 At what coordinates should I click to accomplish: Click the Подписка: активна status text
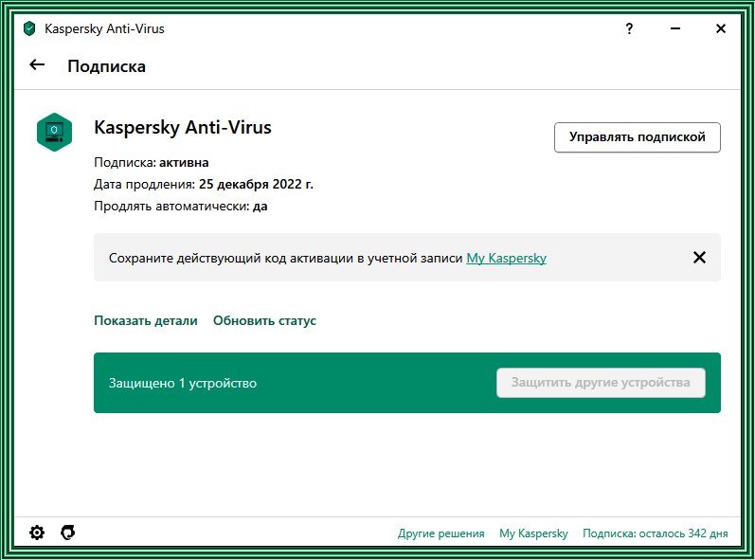pos(152,163)
